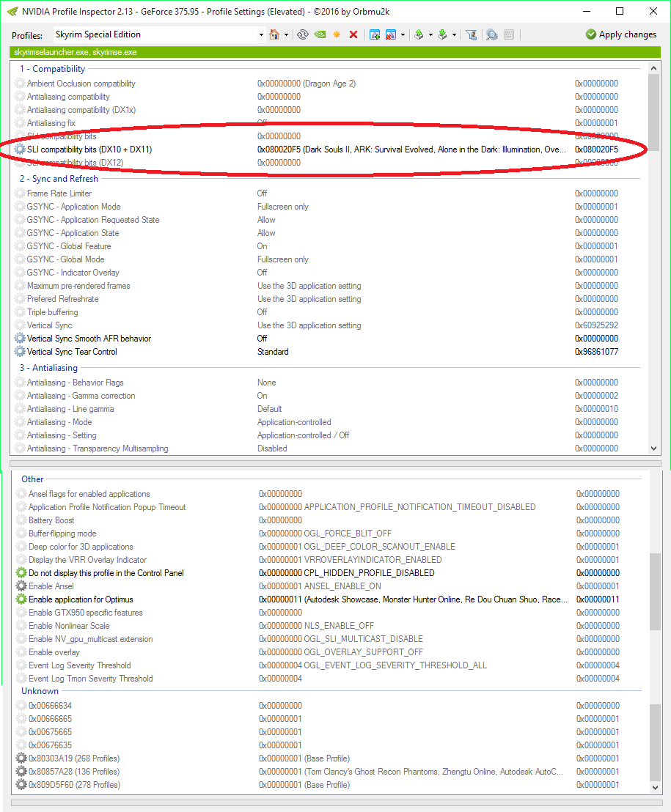Screen dimensions: 671x812
Task: Click the upper list scrollbar up arrow
Action: pyautogui.click(x=654, y=68)
